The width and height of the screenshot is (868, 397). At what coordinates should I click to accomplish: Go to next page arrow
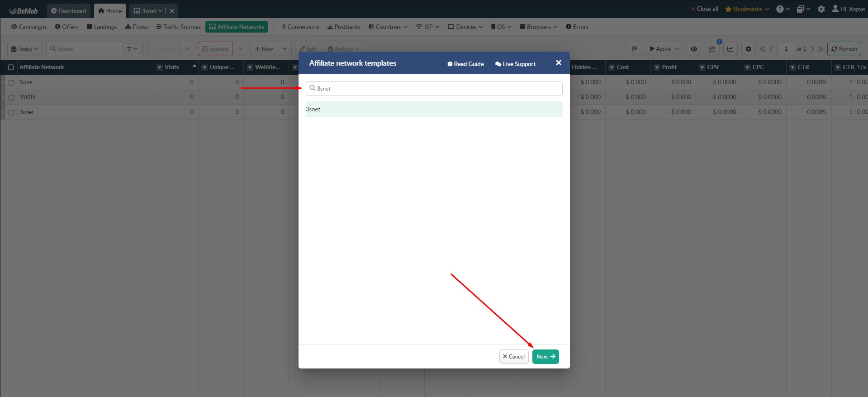point(812,49)
